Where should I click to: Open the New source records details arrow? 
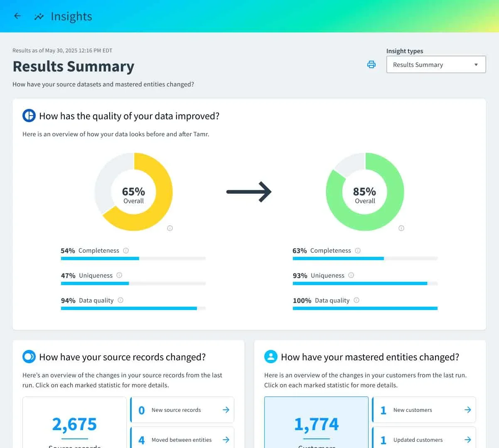[x=226, y=410]
